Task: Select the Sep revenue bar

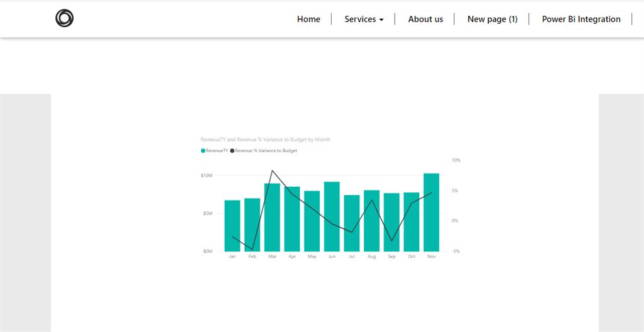Action: (x=392, y=223)
